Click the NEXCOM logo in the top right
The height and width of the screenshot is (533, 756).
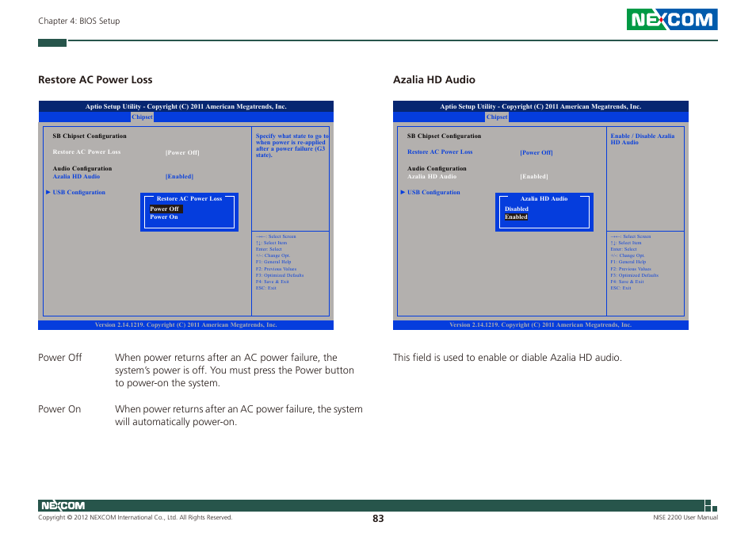(672, 20)
